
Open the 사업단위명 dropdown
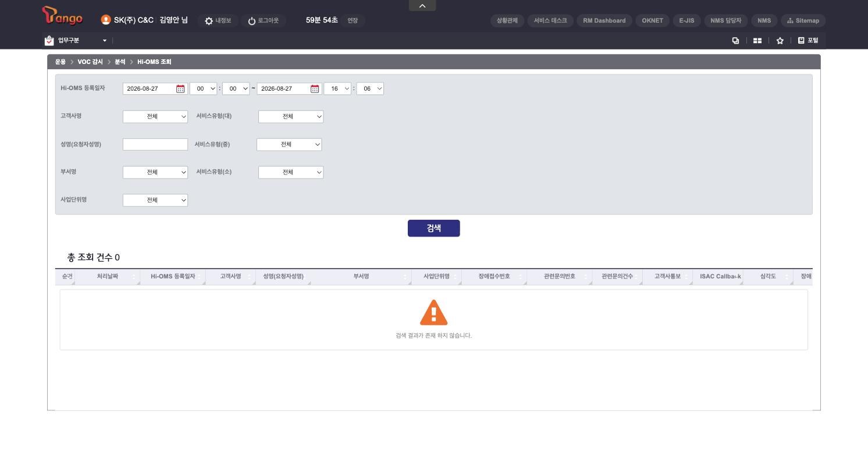click(x=155, y=201)
